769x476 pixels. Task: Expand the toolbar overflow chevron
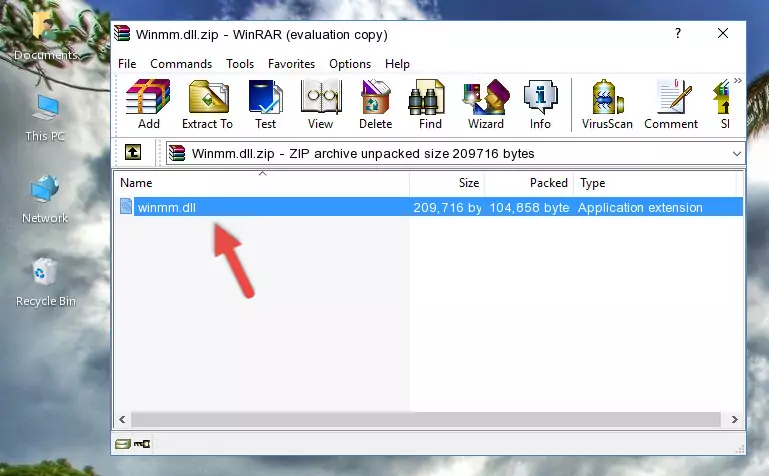(x=737, y=81)
